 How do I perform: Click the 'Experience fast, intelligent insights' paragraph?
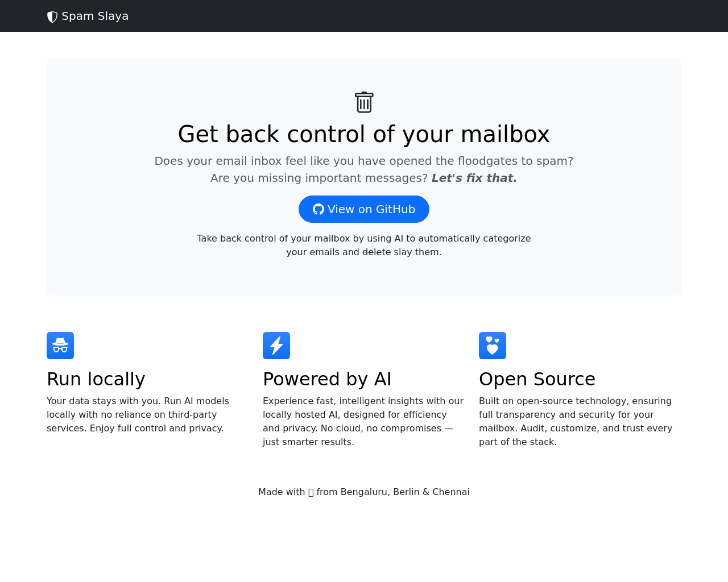363,422
